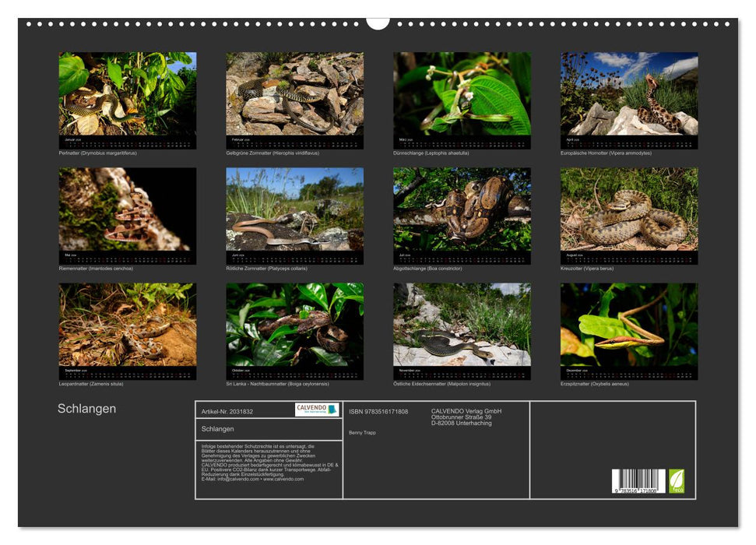Open the Perlnatter January photo
The height and width of the screenshot is (545, 756).
128,95
